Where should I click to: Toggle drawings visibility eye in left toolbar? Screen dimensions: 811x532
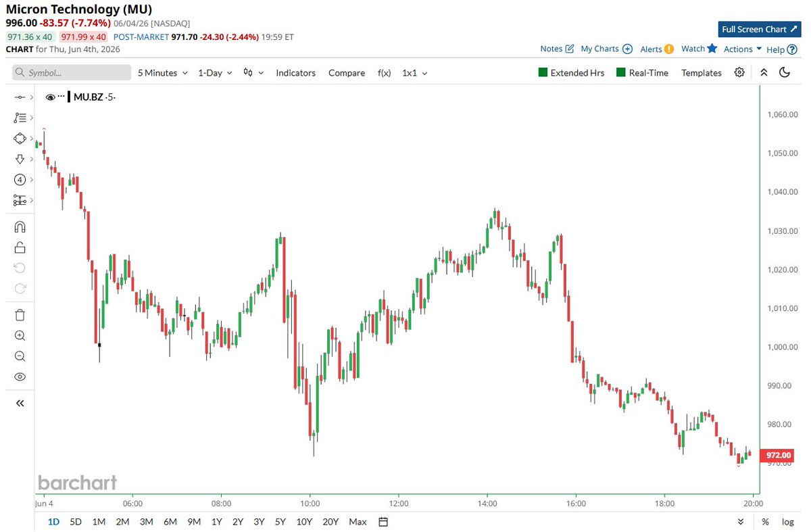coord(20,377)
